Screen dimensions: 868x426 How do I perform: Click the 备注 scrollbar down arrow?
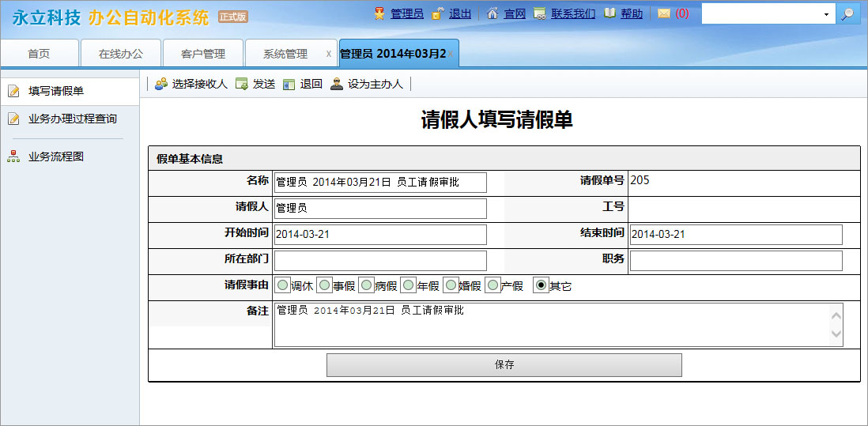pyautogui.click(x=836, y=334)
